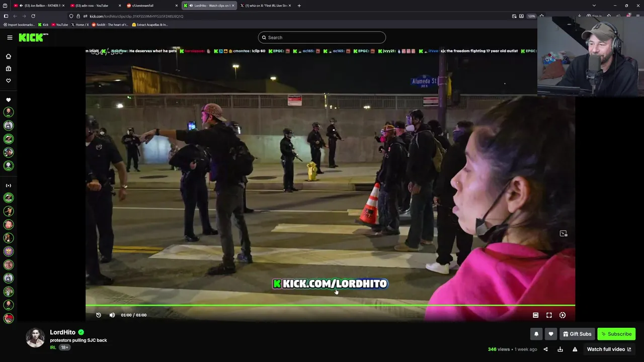This screenshot has width=644, height=362.
Task: Replay the clip with the restart icon
Action: pos(99,315)
